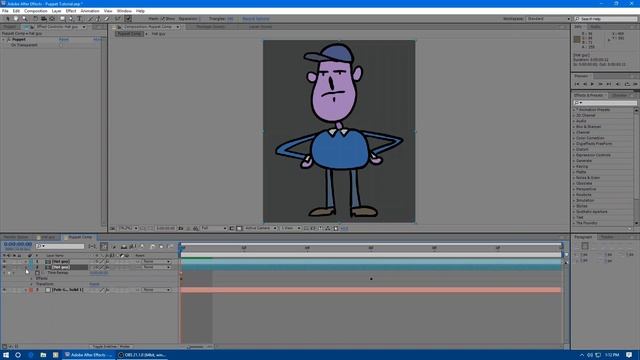
Task: Click the Puppet Comp breadcrumb button
Action: click(x=129, y=34)
